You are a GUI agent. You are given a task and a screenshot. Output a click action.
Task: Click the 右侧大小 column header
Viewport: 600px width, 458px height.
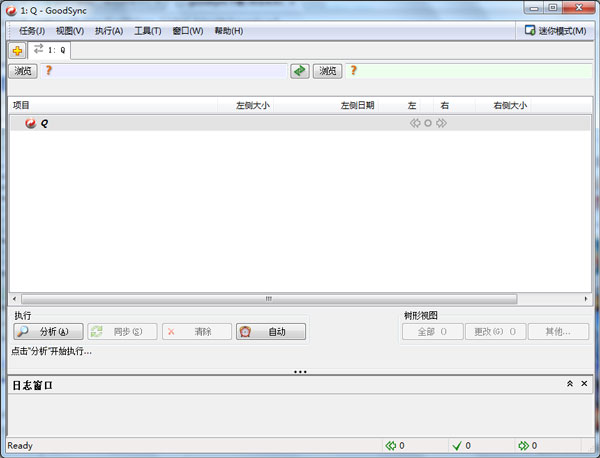pos(503,105)
